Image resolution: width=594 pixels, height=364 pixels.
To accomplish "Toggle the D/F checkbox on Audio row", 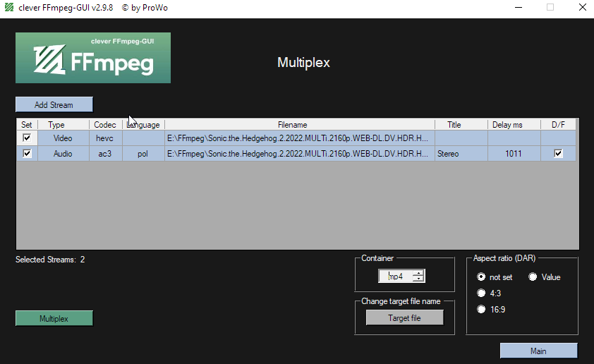I will tap(558, 153).
